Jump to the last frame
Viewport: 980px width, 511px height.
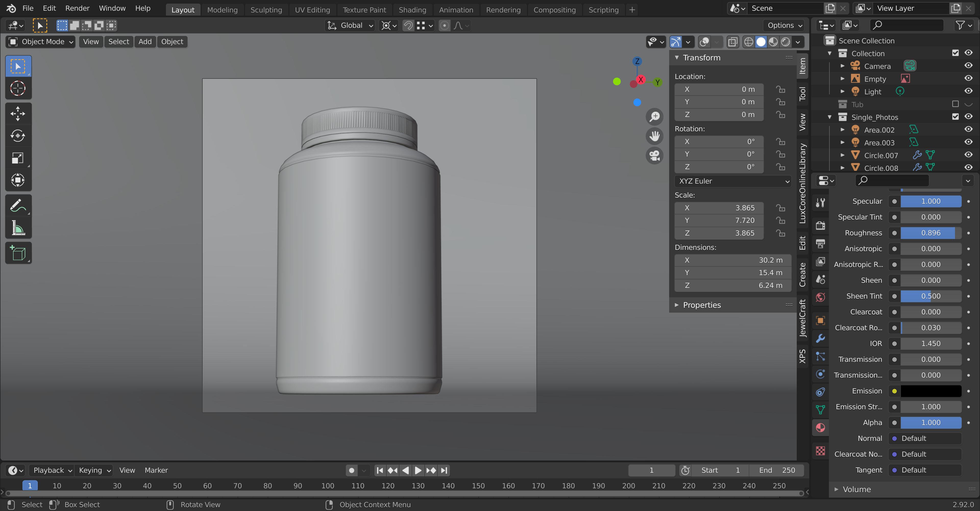444,471
